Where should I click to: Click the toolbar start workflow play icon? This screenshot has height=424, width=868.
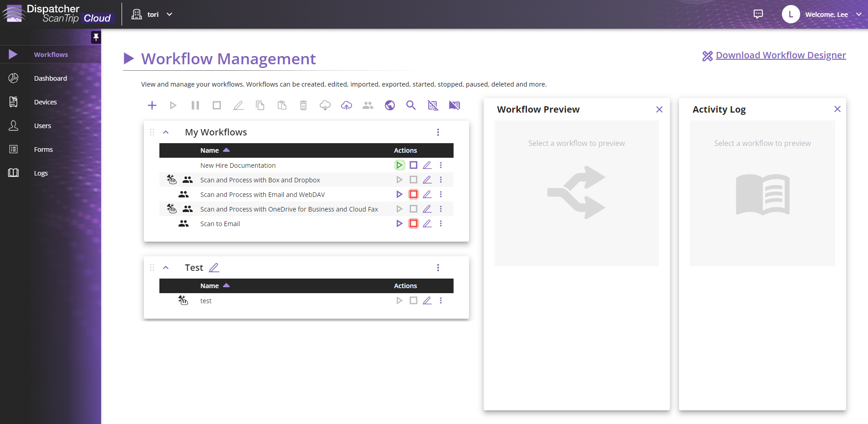pyautogui.click(x=173, y=105)
